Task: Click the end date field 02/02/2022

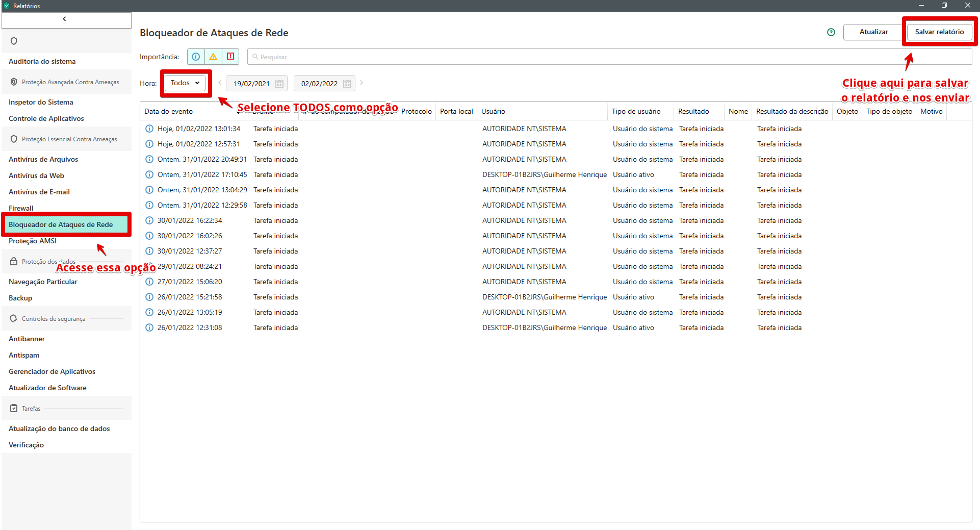Action: tap(324, 83)
